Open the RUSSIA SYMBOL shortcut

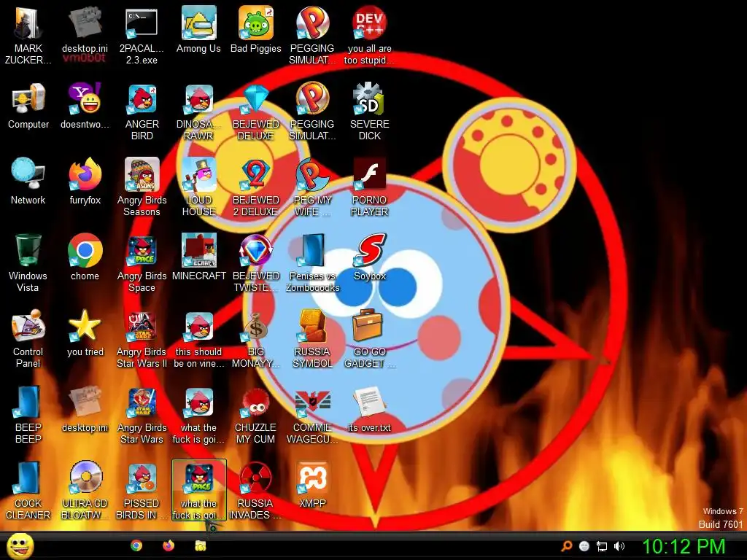point(312,339)
